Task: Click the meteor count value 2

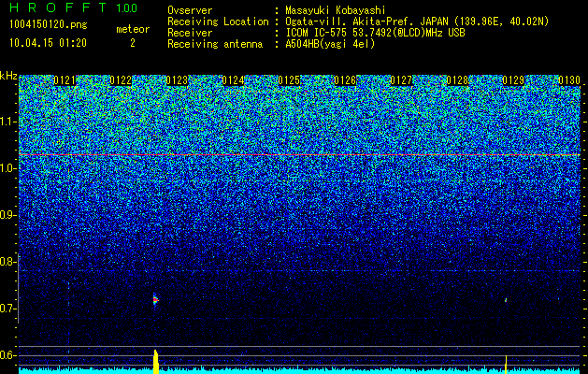Action: (133, 43)
